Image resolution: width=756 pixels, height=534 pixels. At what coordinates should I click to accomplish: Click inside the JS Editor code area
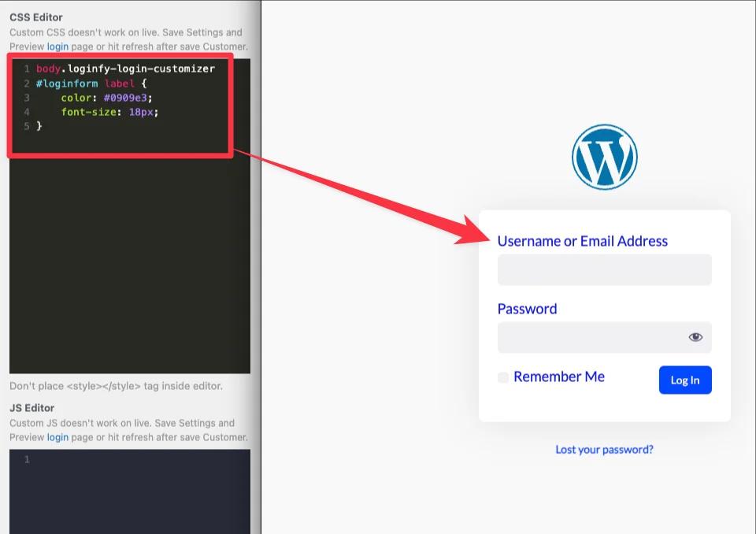click(130, 491)
